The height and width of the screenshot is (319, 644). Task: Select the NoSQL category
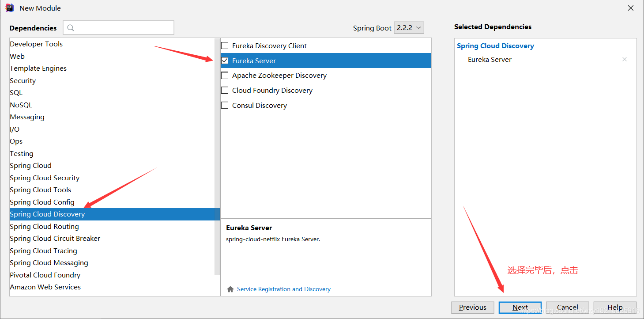click(112, 105)
